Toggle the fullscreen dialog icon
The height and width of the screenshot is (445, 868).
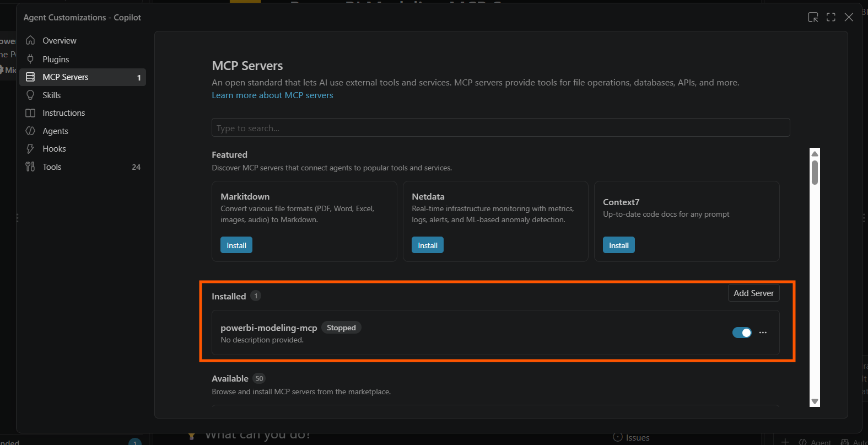pos(831,17)
